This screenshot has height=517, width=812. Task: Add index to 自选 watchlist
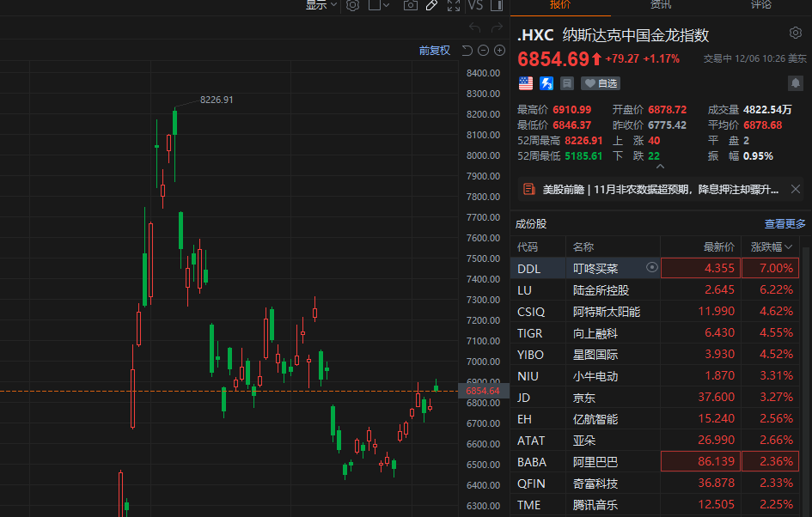tap(601, 83)
